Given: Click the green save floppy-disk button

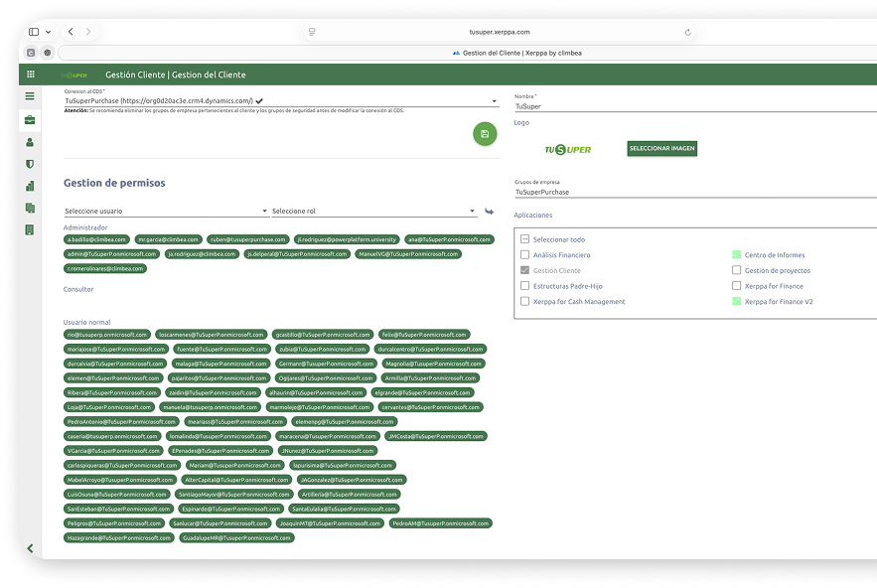Looking at the screenshot, I should (485, 134).
